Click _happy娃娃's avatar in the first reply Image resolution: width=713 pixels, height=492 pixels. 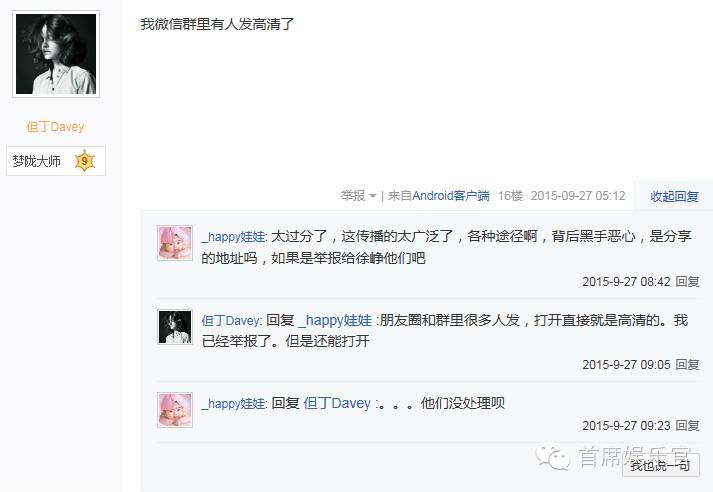175,243
